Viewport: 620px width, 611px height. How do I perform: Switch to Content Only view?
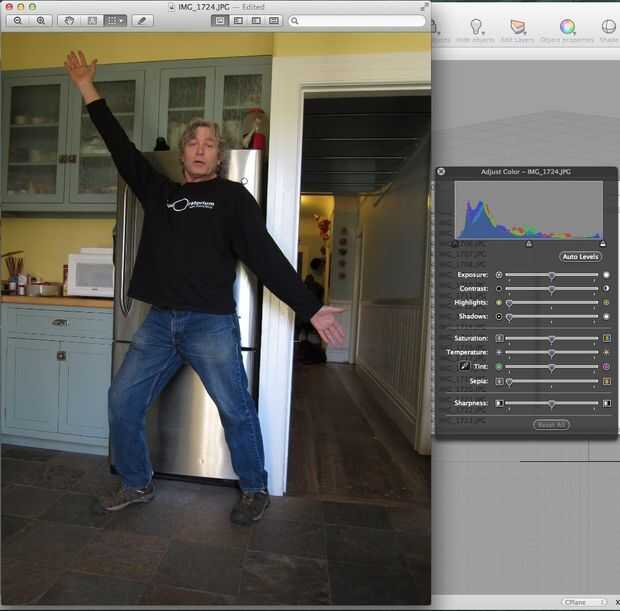coord(220,21)
